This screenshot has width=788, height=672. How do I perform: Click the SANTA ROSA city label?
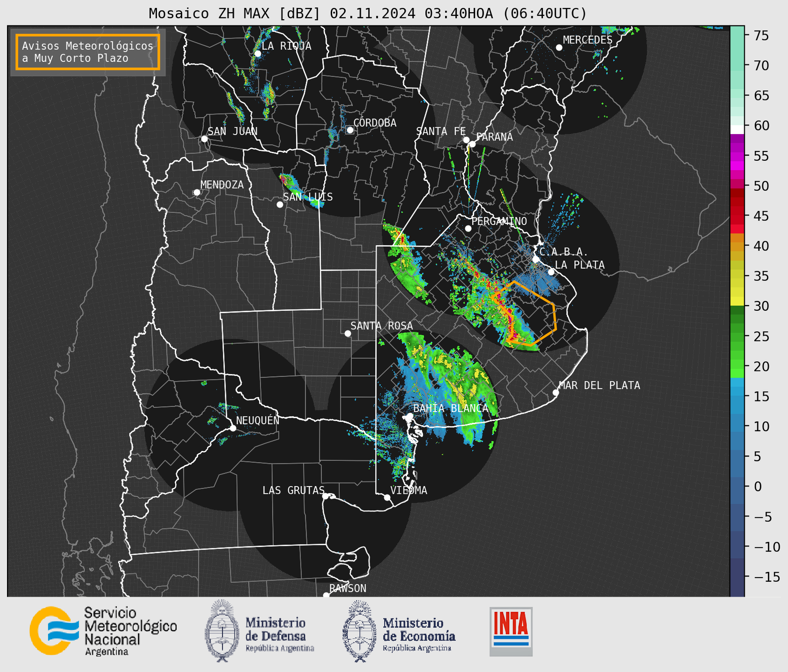(x=382, y=326)
